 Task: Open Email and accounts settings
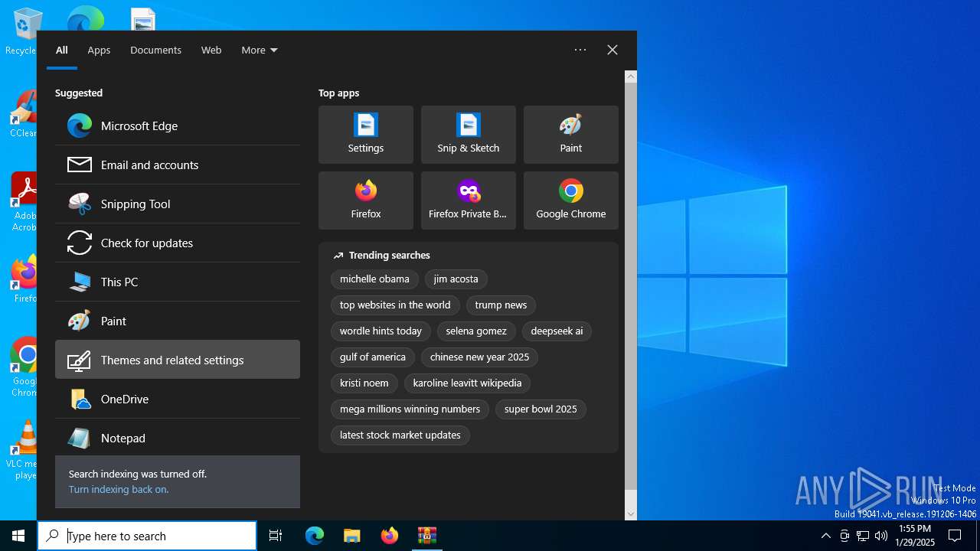[x=178, y=165]
